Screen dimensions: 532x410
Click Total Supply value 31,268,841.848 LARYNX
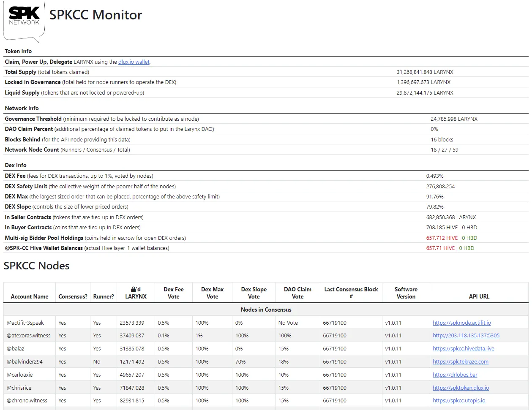tap(425, 72)
